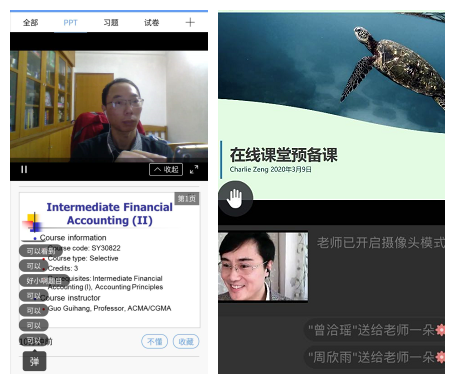Select 曾洽瑶 flower gift message
Viewport: 455px width, 384px height.
pos(375,330)
